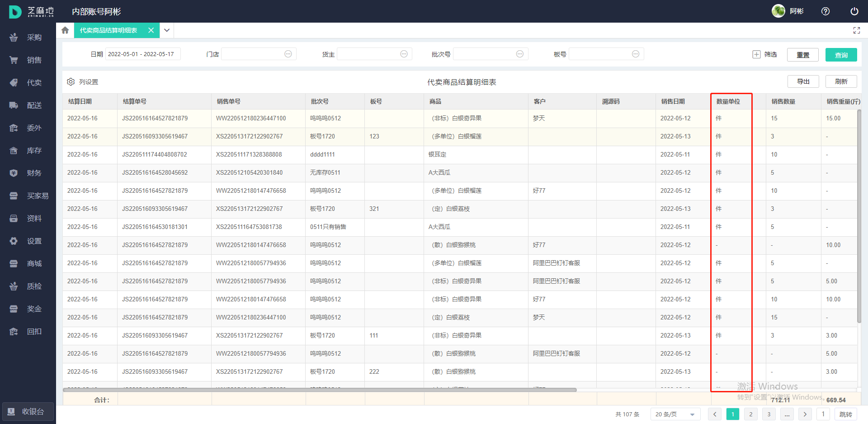Screen dimensions: 868x424
Task: Click the 导出 export button
Action: click(803, 81)
